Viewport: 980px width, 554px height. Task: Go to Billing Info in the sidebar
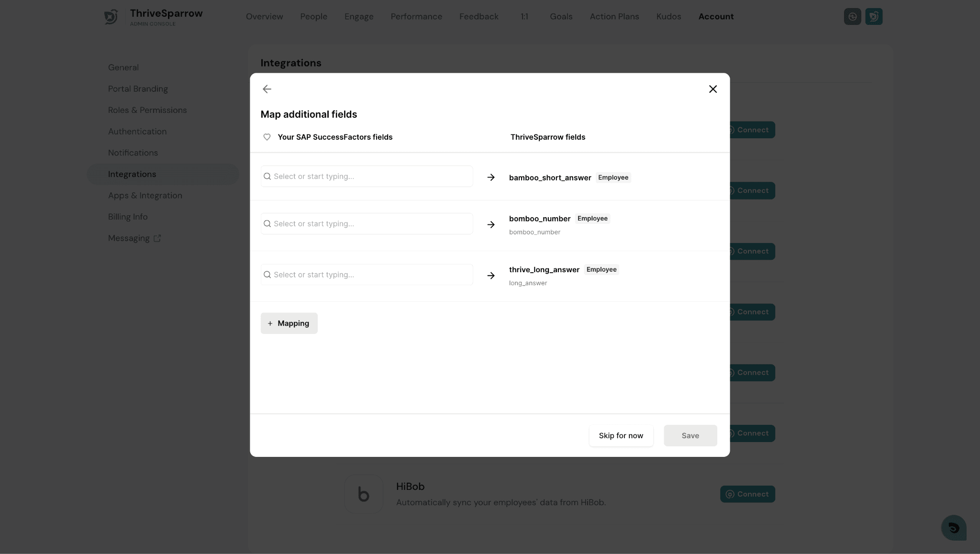(x=128, y=217)
